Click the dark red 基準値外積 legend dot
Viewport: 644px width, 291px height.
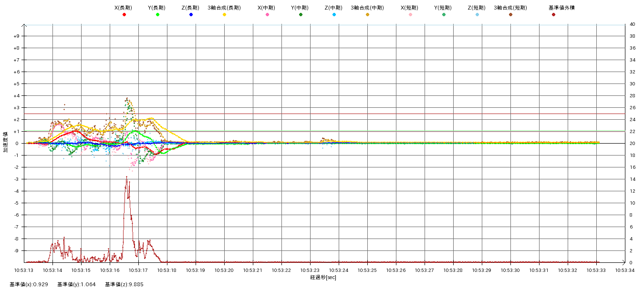tap(553, 15)
